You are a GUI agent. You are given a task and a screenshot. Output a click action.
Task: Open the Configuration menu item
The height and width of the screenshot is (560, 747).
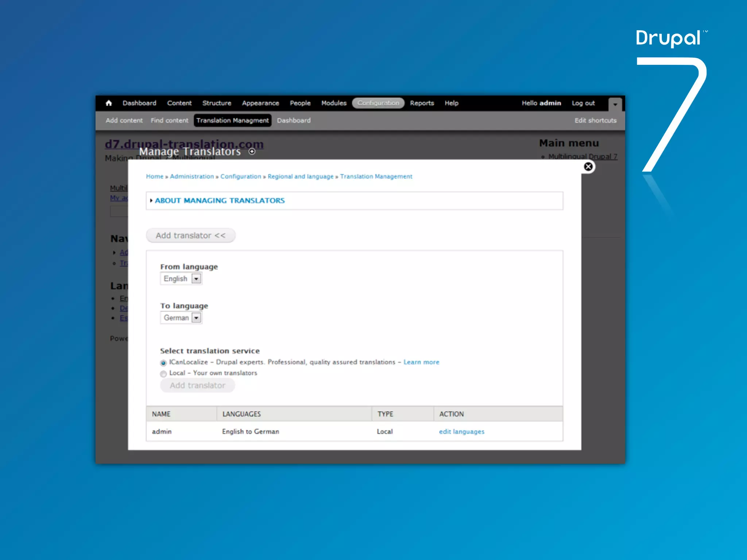378,103
